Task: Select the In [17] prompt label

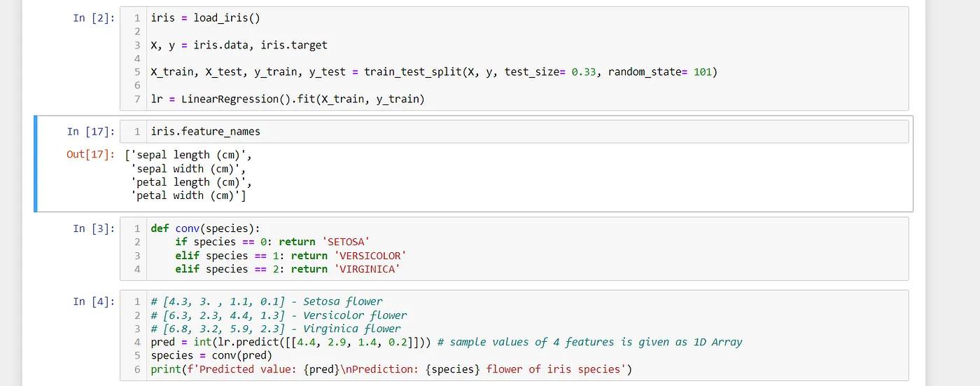Action: (90, 132)
